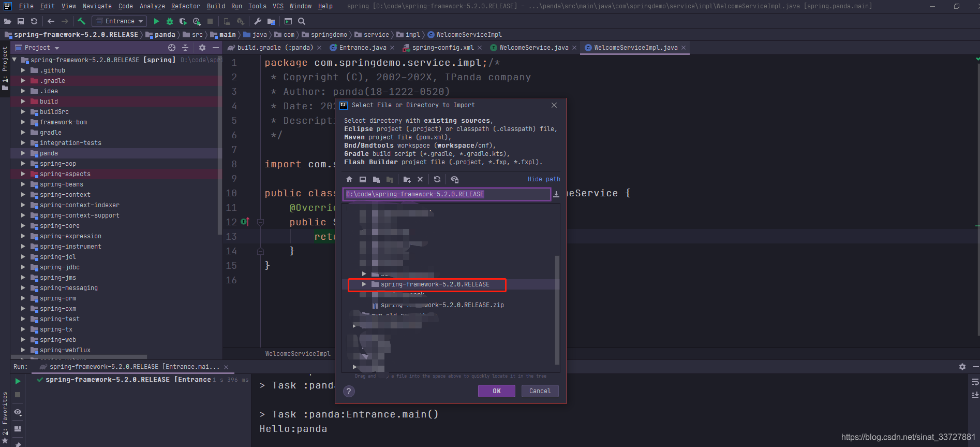Click Run with Coverage shield icon
The height and width of the screenshot is (447, 980).
point(183,21)
